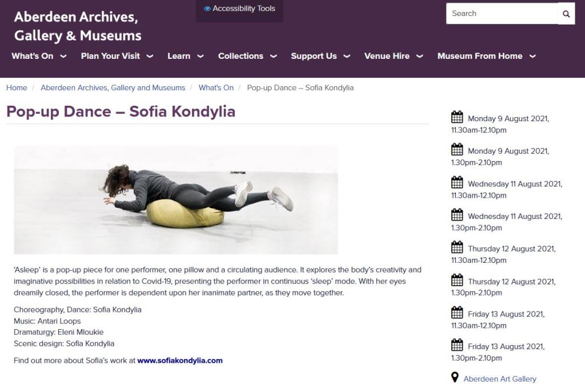Click the eye icon beside Accessibility Tools
Image resolution: width=585 pixels, height=392 pixels.
207,9
